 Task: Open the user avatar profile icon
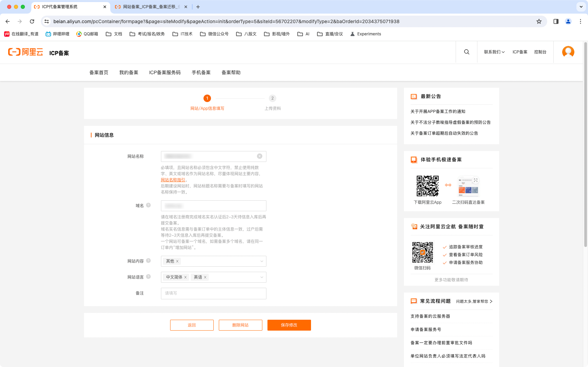coord(568,52)
